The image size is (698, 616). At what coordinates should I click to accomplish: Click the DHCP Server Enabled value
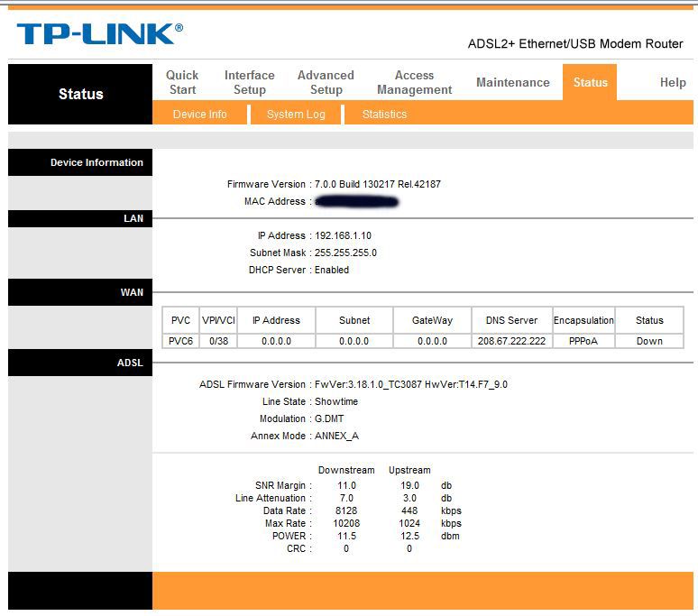point(332,270)
